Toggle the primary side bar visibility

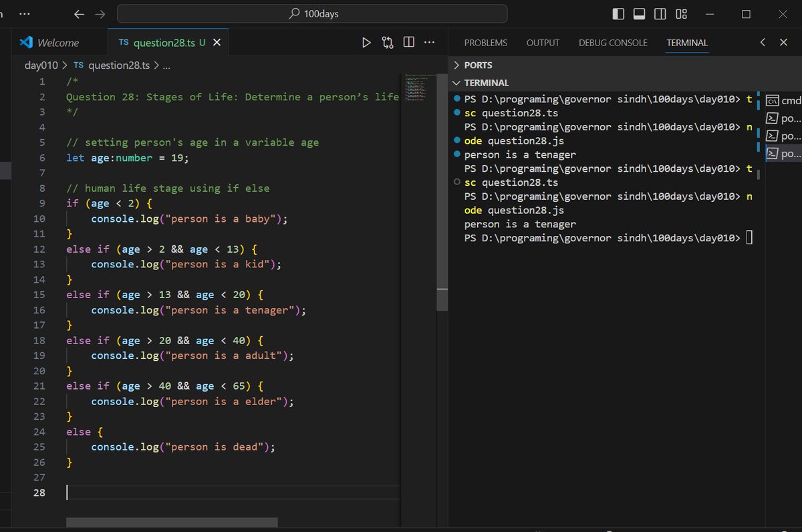click(x=618, y=14)
